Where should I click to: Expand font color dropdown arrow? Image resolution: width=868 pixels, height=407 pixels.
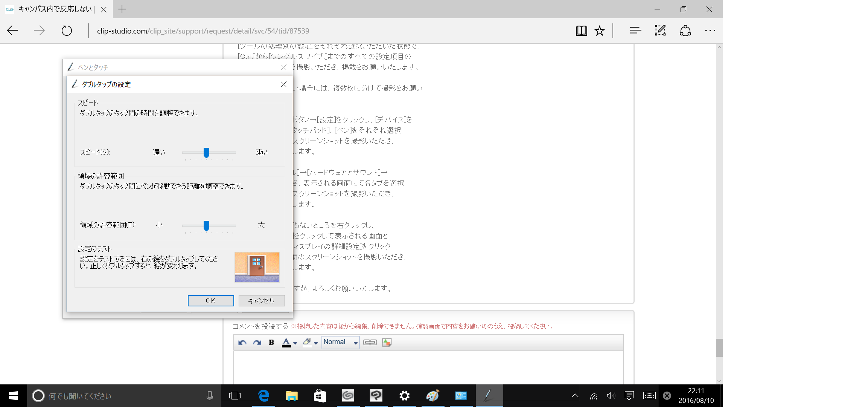(x=295, y=343)
